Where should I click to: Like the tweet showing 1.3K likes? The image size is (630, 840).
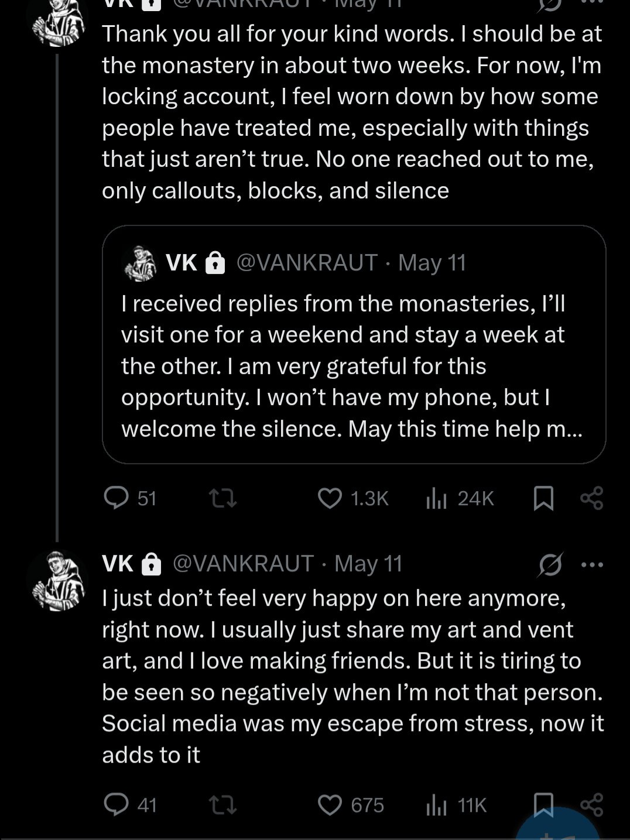330,498
